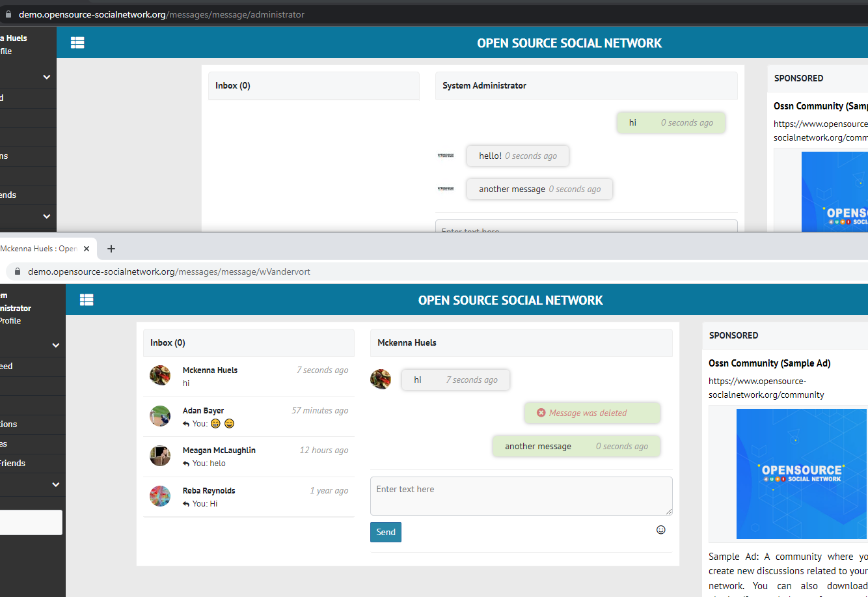This screenshot has width=868, height=597.
Task: Open the emoji picker next to Send
Action: click(661, 530)
